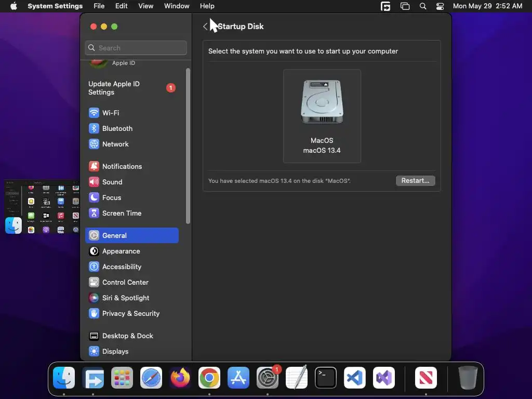Open Spotlight search in menu bar
This screenshot has width=532, height=399.
coord(423,6)
